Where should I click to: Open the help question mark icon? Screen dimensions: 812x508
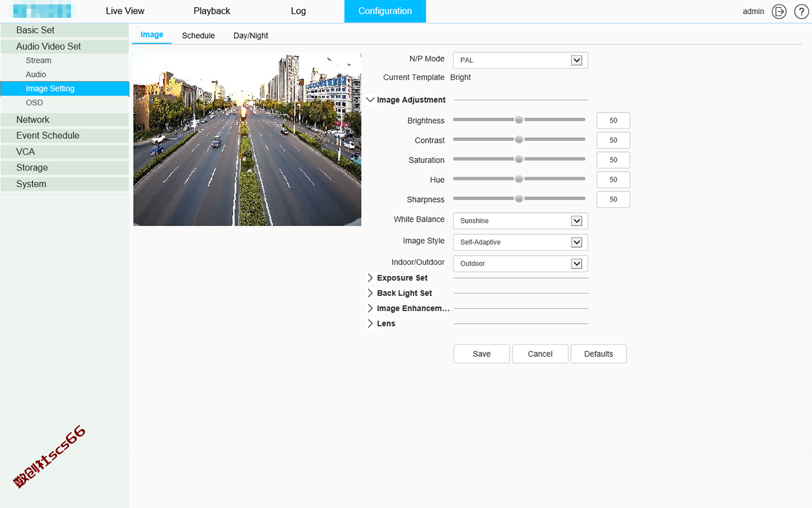click(801, 11)
